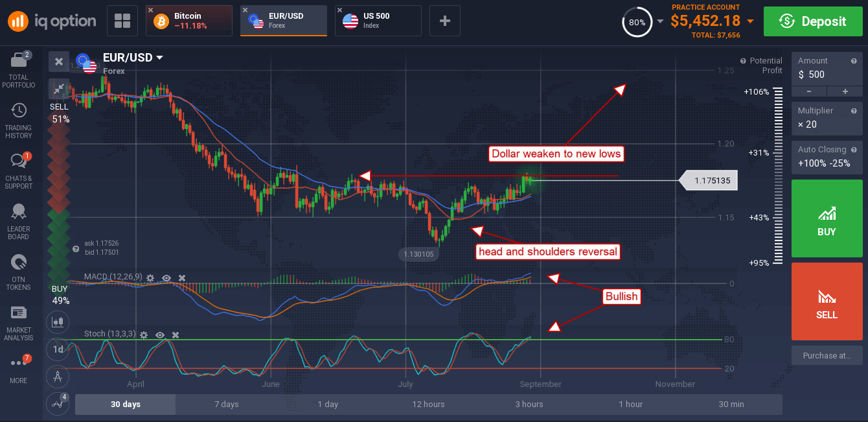Expand the EUR/USD asset dropdown arrow
The width and height of the screenshot is (868, 422).
(159, 58)
